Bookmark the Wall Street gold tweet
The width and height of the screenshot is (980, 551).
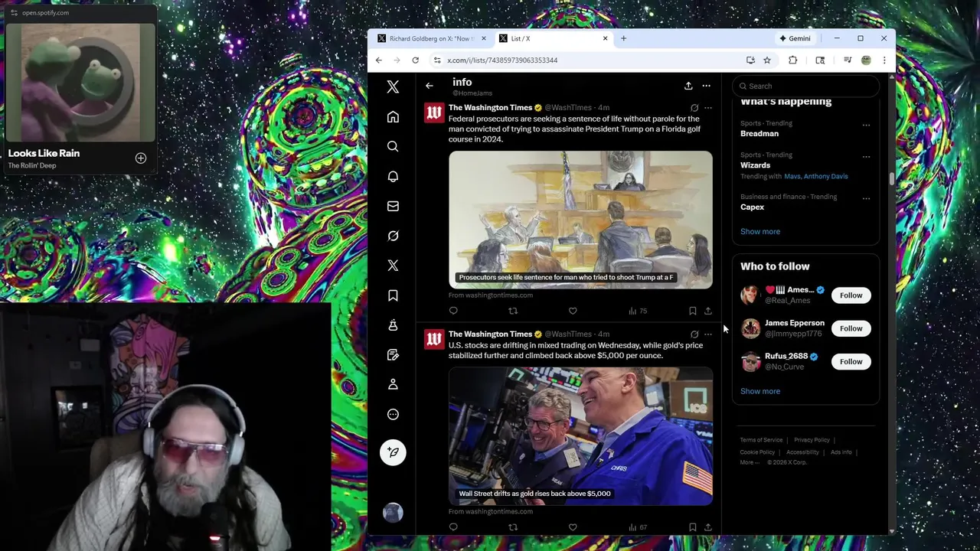[692, 527]
